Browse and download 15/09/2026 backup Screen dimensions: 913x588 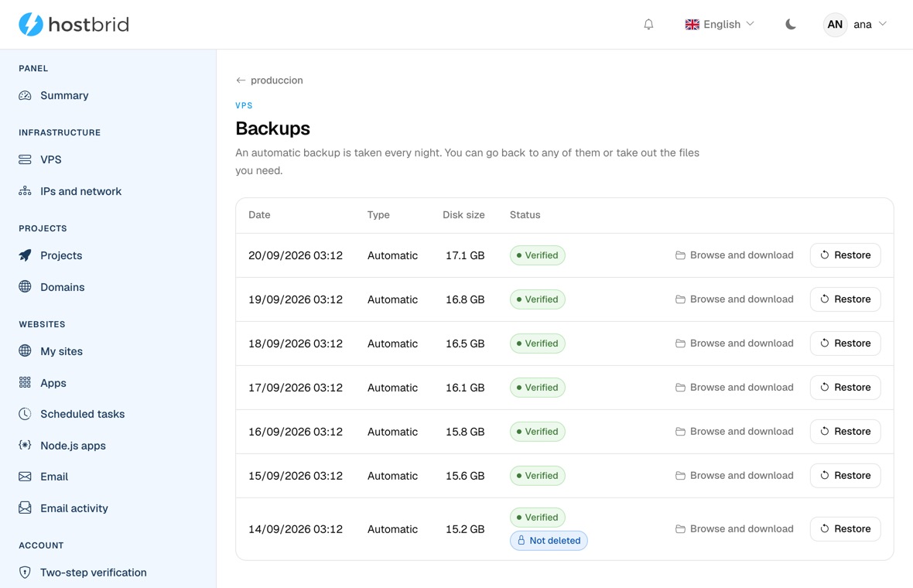click(x=734, y=476)
